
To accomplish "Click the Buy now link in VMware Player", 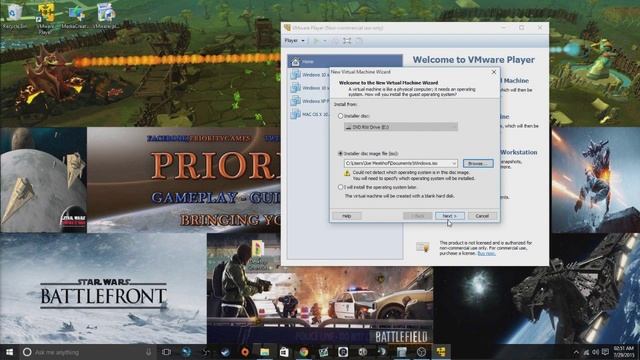I will pyautogui.click(x=486, y=253).
